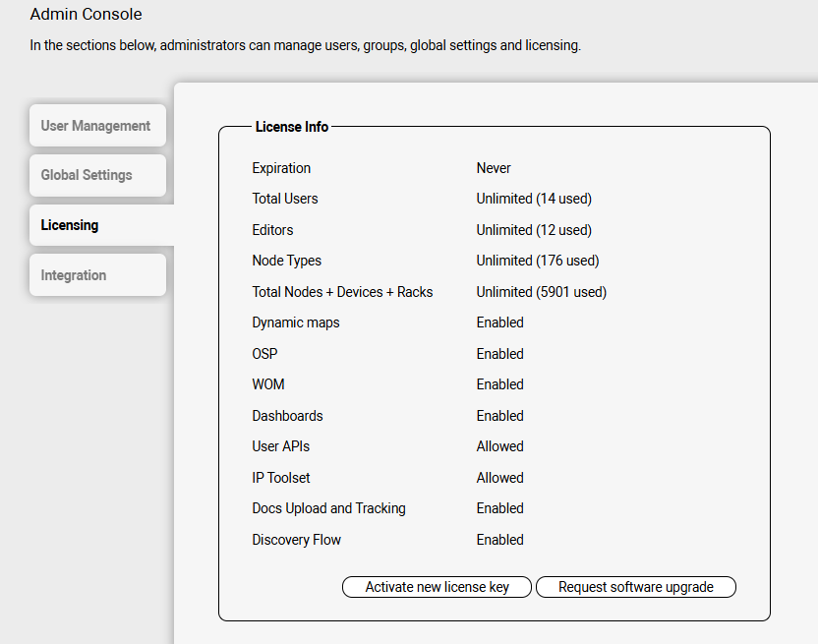The height and width of the screenshot is (644, 818).
Task: Open the User Management tab
Action: [x=96, y=126]
